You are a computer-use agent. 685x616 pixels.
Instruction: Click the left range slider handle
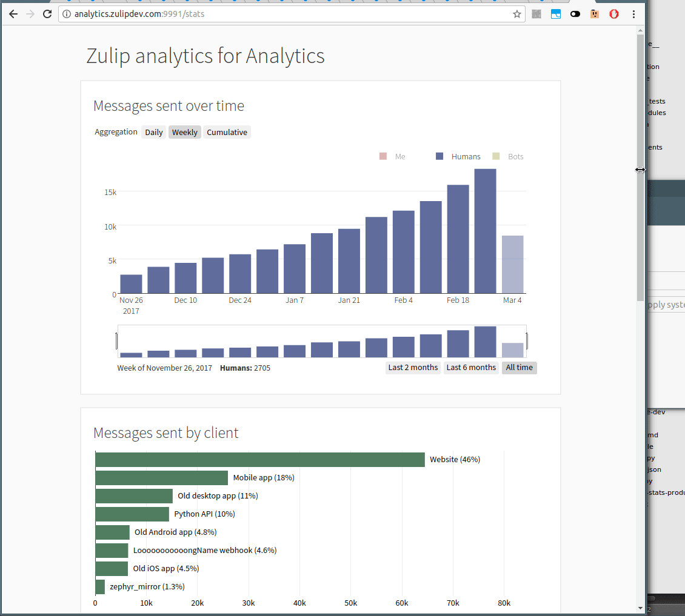[116, 341]
